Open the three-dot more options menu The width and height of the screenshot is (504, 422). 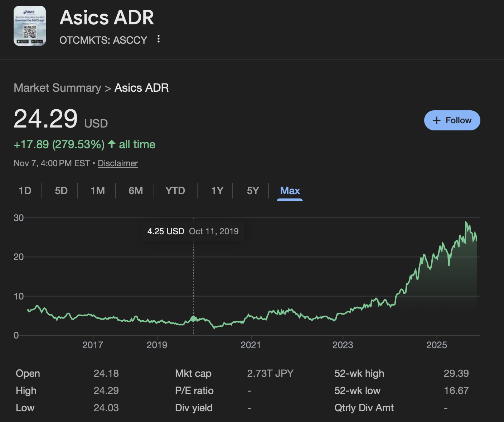[159, 39]
